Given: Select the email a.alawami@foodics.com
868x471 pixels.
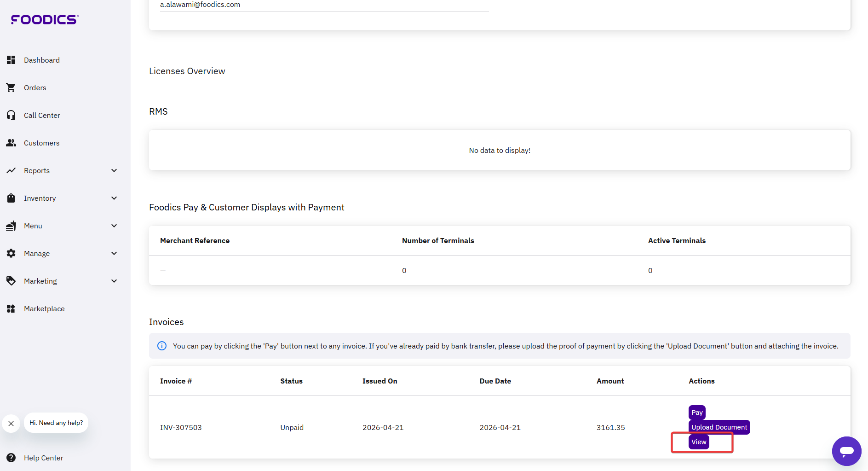Looking at the screenshot, I should pos(200,5).
